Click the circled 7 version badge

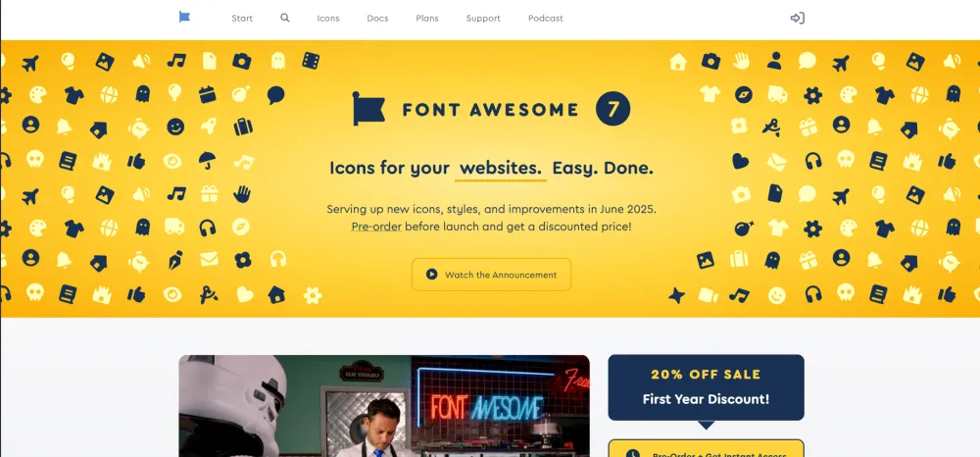(x=612, y=109)
